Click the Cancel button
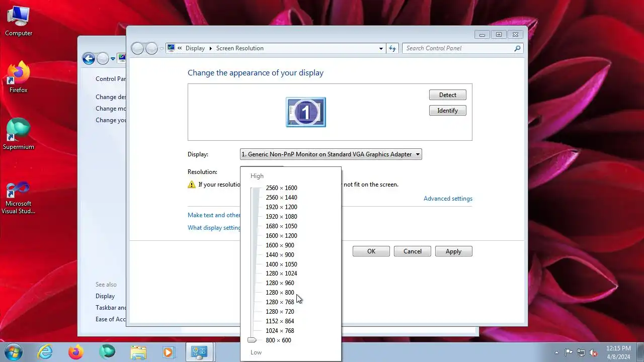Viewport: 644px width, 362px height. coord(413,251)
